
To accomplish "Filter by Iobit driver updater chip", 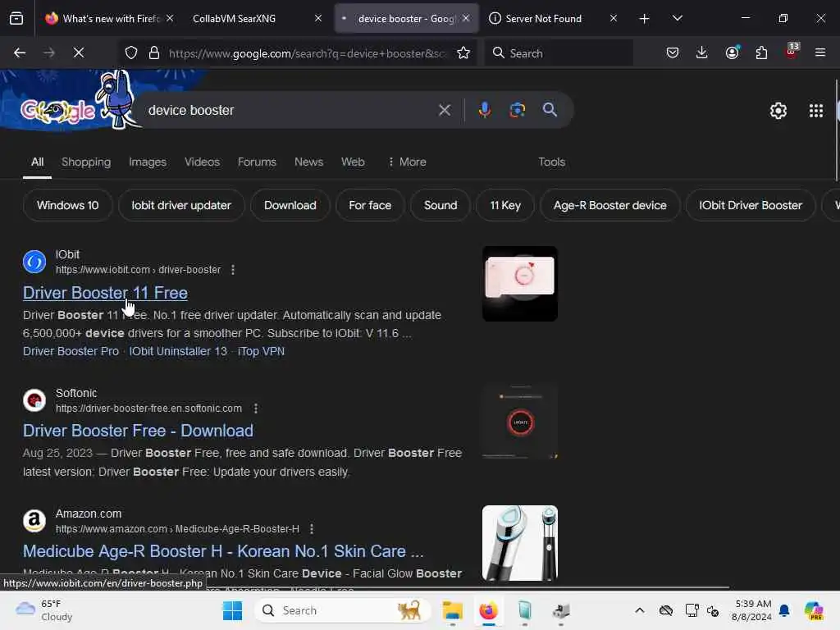I will click(181, 205).
